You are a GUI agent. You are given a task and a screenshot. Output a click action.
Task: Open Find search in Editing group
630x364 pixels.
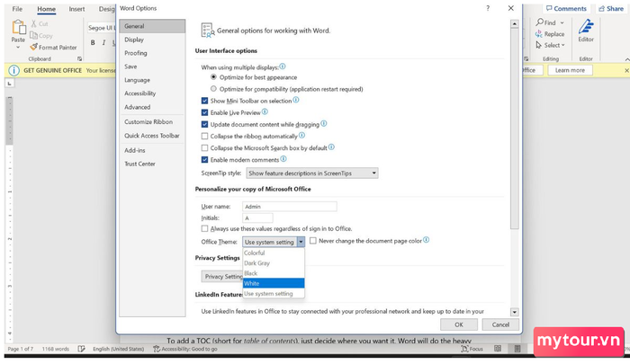[550, 22]
